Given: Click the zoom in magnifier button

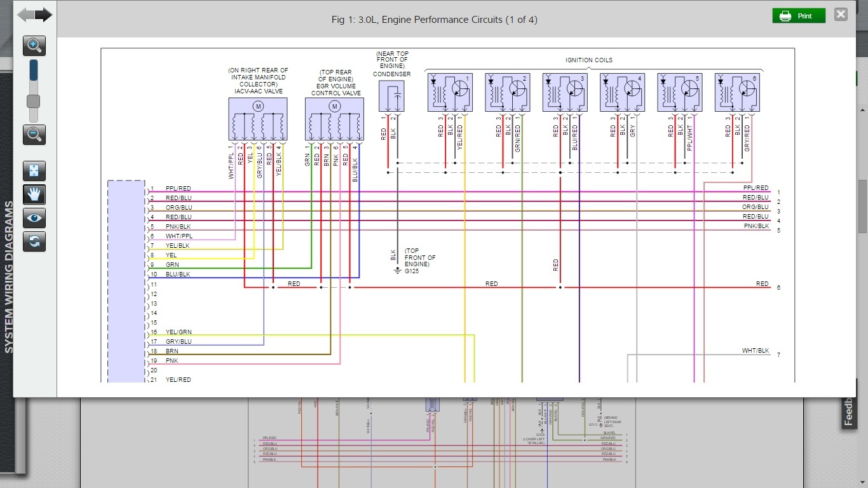Looking at the screenshot, I should pyautogui.click(x=34, y=45).
